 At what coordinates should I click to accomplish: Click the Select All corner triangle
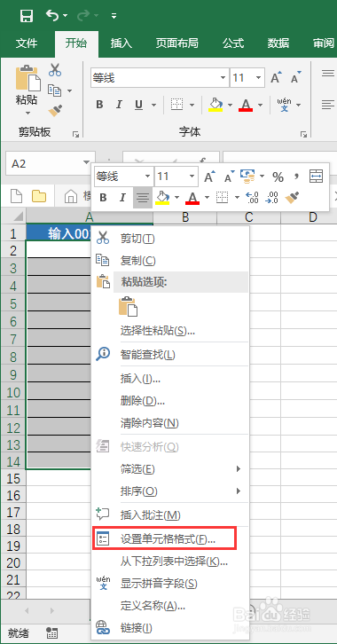click(x=18, y=216)
